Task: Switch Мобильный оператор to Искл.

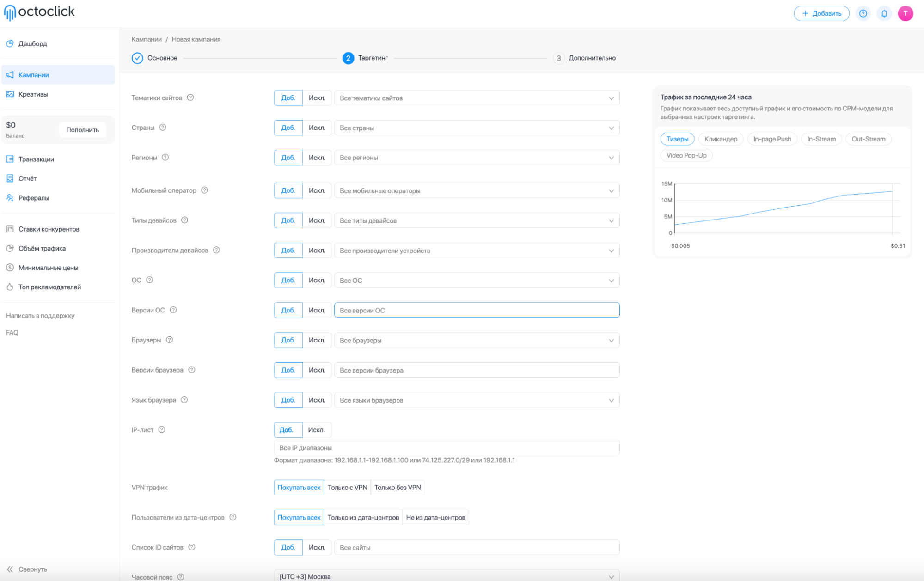Action: (317, 190)
